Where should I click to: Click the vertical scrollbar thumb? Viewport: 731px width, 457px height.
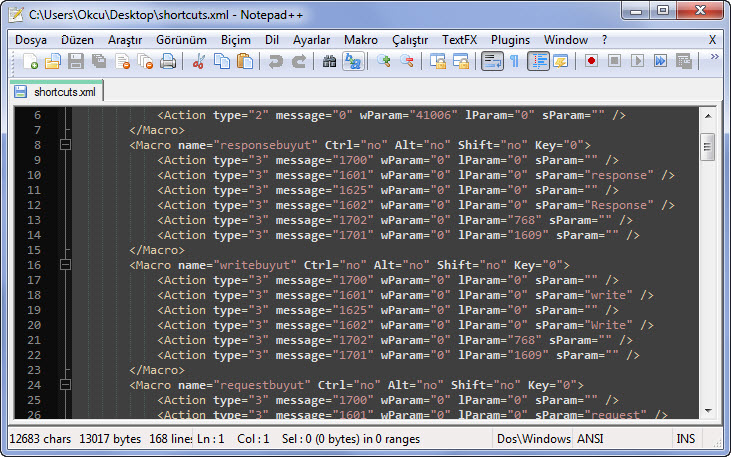tap(708, 146)
